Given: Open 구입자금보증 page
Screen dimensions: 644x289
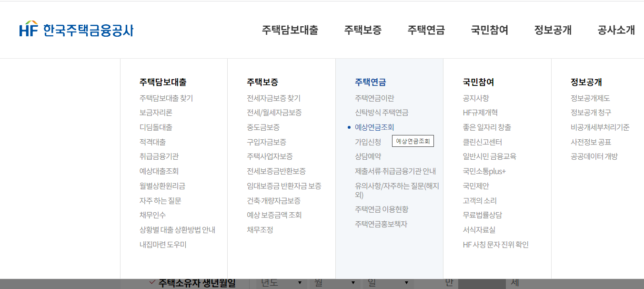Looking at the screenshot, I should pos(266,142).
